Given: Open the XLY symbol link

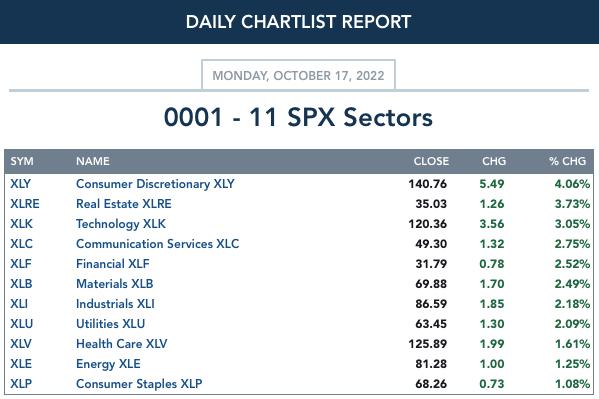Looking at the screenshot, I should (20, 184).
